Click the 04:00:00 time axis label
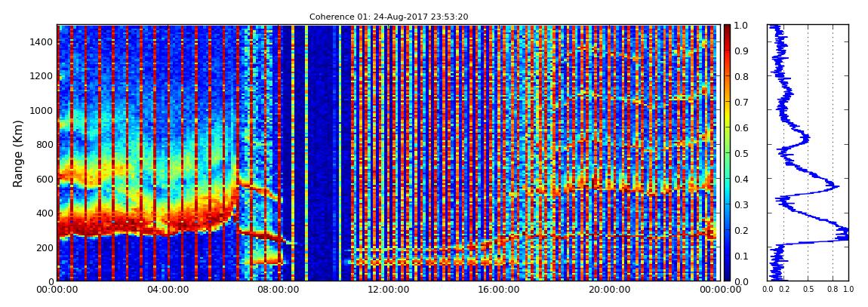868x307 pixels. [x=167, y=290]
